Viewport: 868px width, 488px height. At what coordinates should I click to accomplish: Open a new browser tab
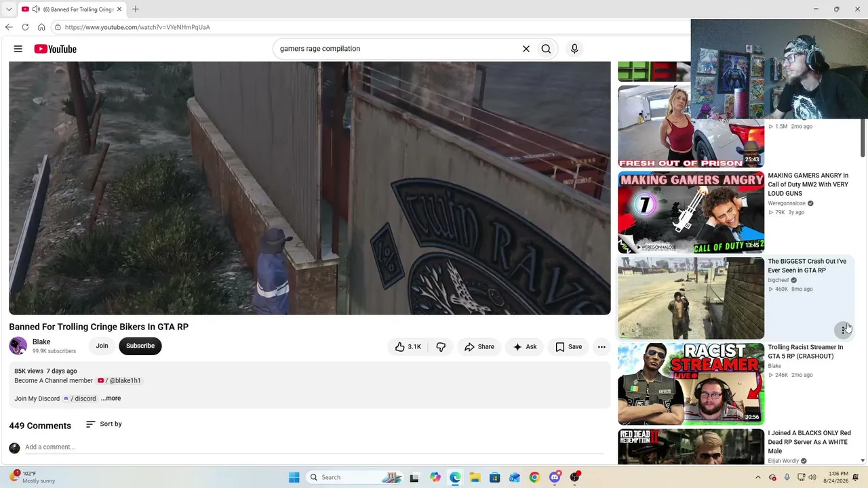(x=136, y=9)
